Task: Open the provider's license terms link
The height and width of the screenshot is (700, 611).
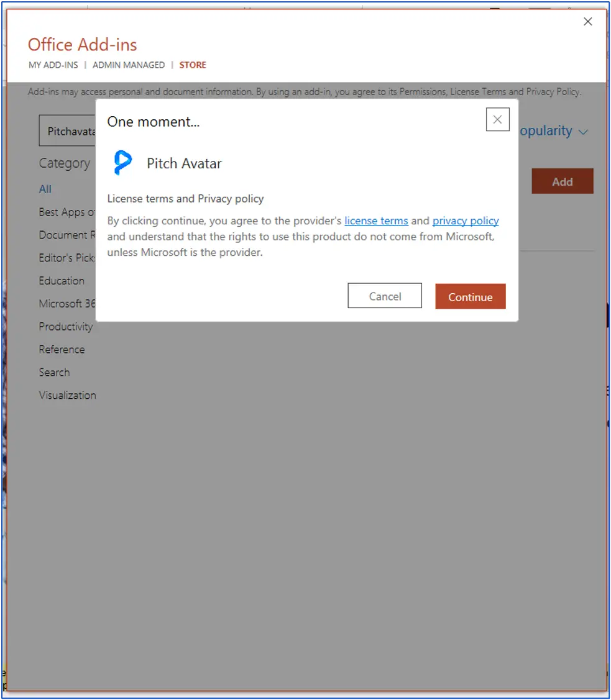Action: pyautogui.click(x=376, y=220)
